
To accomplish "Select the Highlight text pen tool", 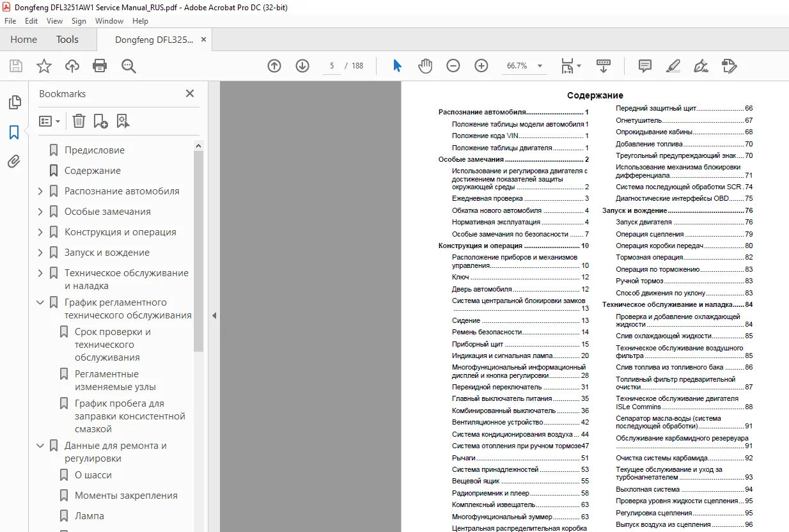I will (673, 66).
